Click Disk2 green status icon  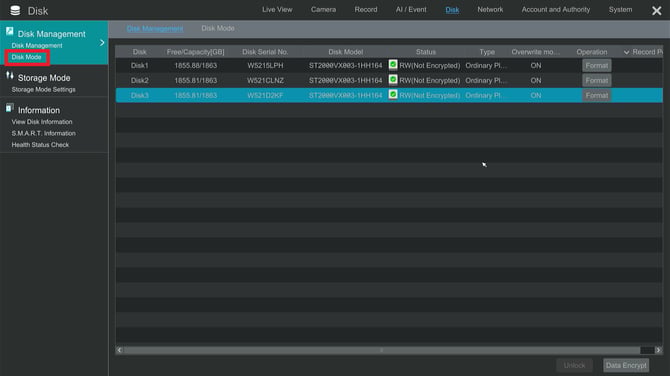(x=393, y=80)
